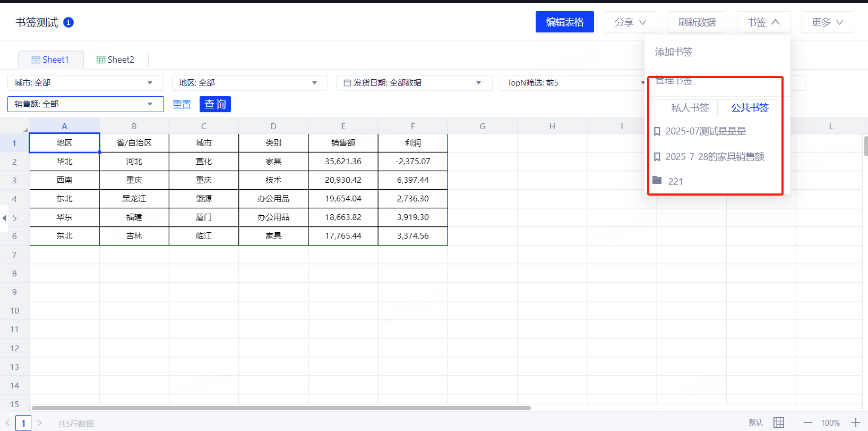
Task: Click the 重置 reset link
Action: pyautogui.click(x=182, y=105)
